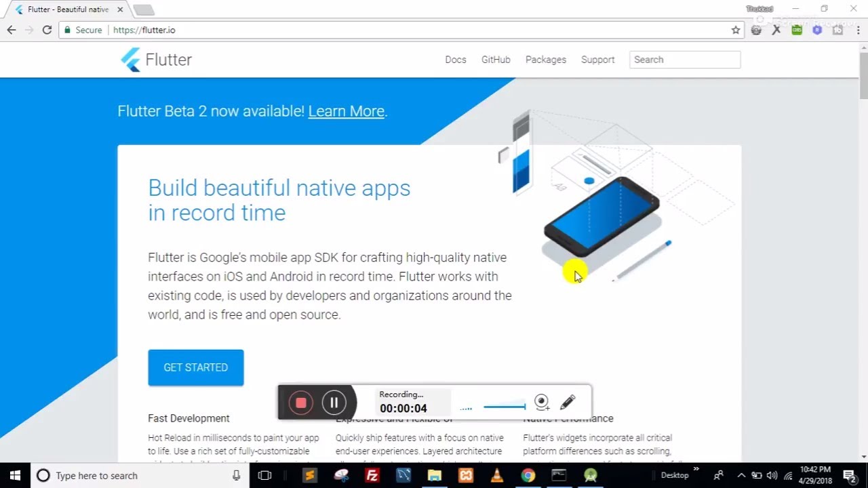
Task: Reload the page with the refresh icon
Action: coord(47,30)
